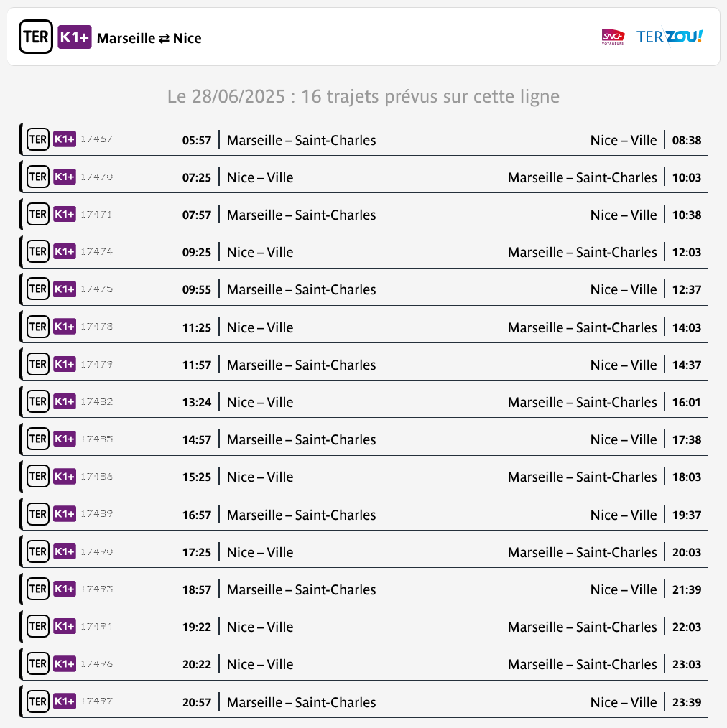Click the large TER logo in header
Viewport: 727px width, 728px height.
click(x=36, y=37)
